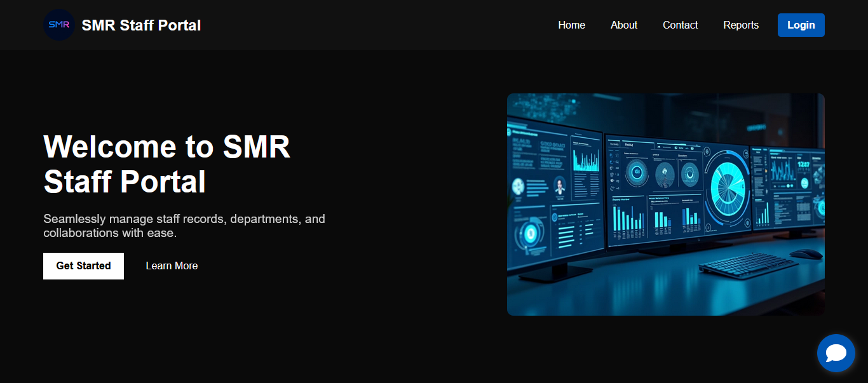Open the Reports nav item
This screenshot has width=868, height=383.
tap(740, 25)
